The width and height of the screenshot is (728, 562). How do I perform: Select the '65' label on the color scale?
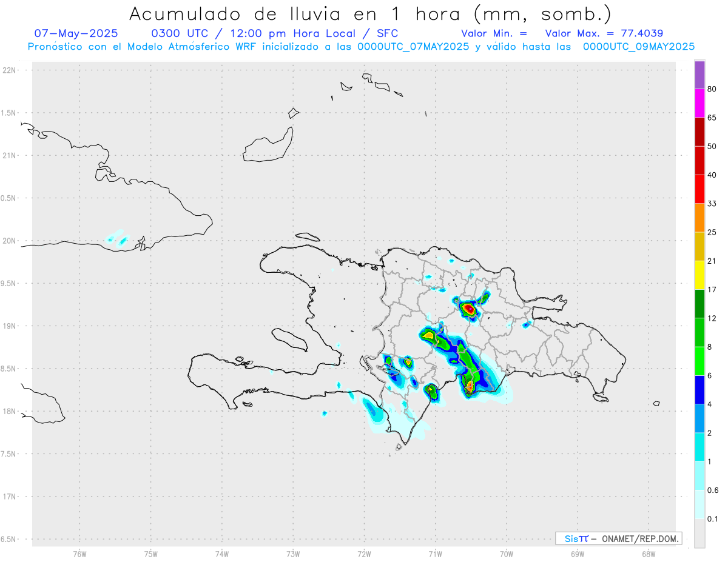[x=712, y=118]
